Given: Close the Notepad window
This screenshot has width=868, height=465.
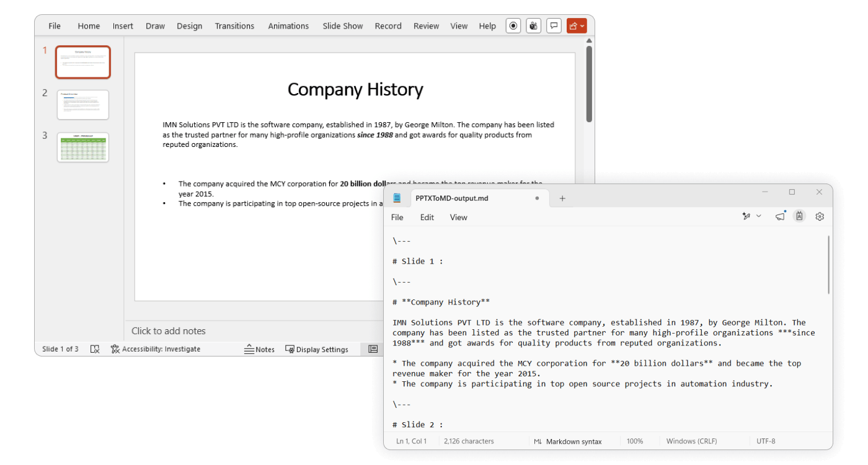Looking at the screenshot, I should point(819,192).
